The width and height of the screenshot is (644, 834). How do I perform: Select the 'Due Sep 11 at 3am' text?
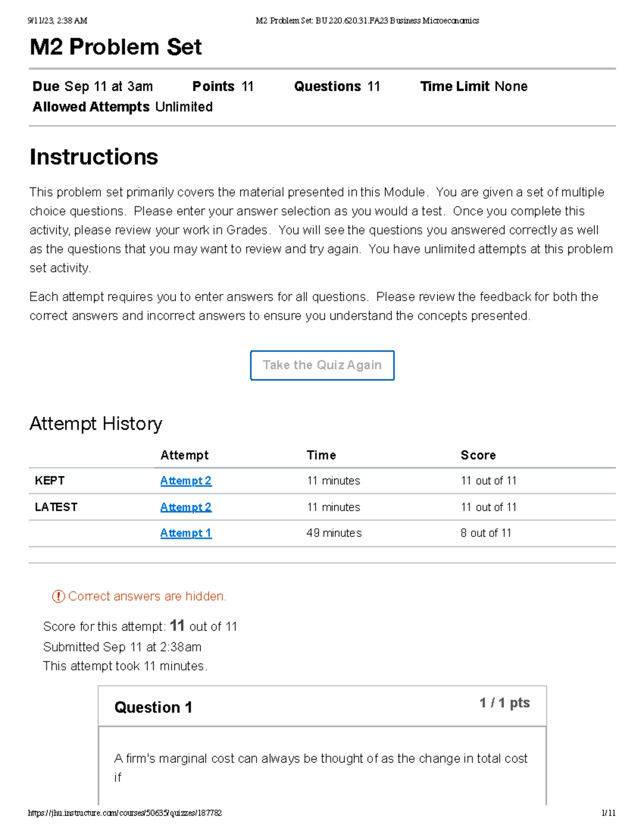[92, 86]
